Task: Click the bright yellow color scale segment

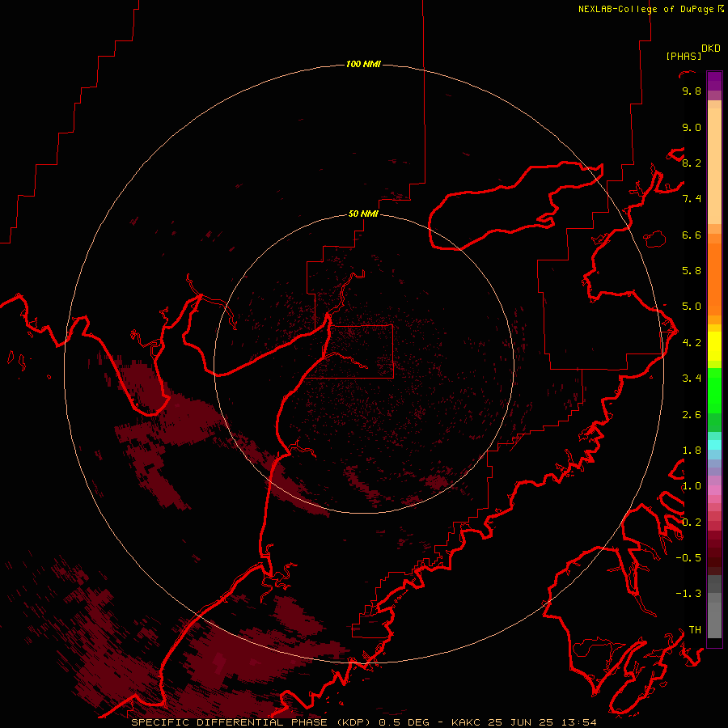Action: pyautogui.click(x=714, y=346)
